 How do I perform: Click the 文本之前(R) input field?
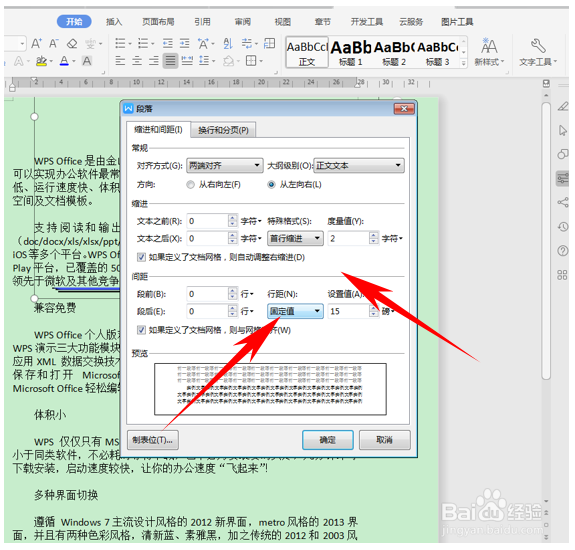(208, 221)
